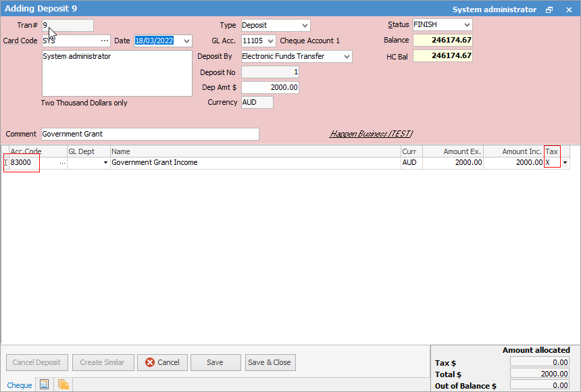Click the Save & Close button
The width and height of the screenshot is (581, 392).
click(x=270, y=362)
